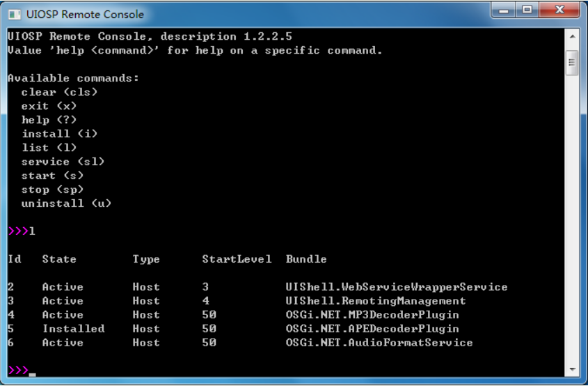The height and width of the screenshot is (386, 588).
Task: Click the Bundle column header
Action: point(306,259)
